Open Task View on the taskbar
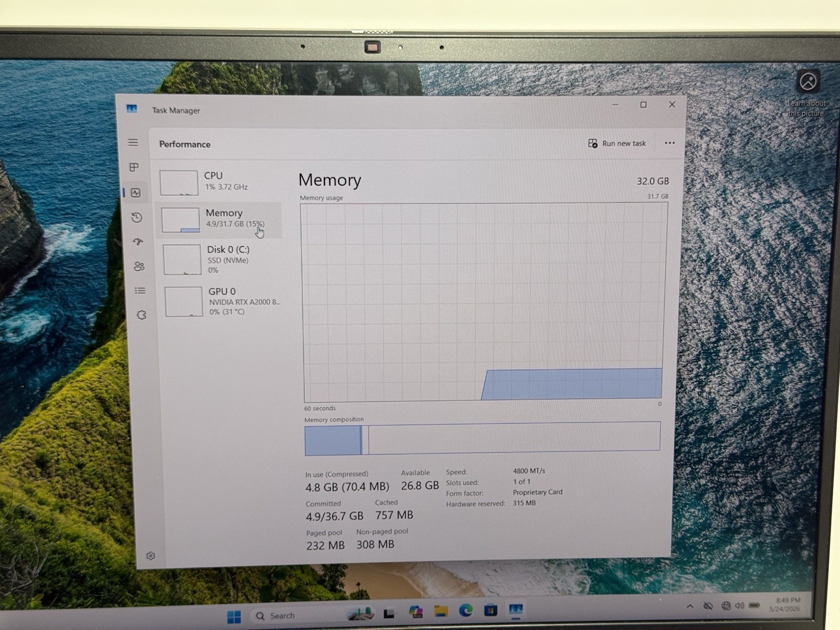Viewport: 840px width, 630px height. click(x=389, y=613)
